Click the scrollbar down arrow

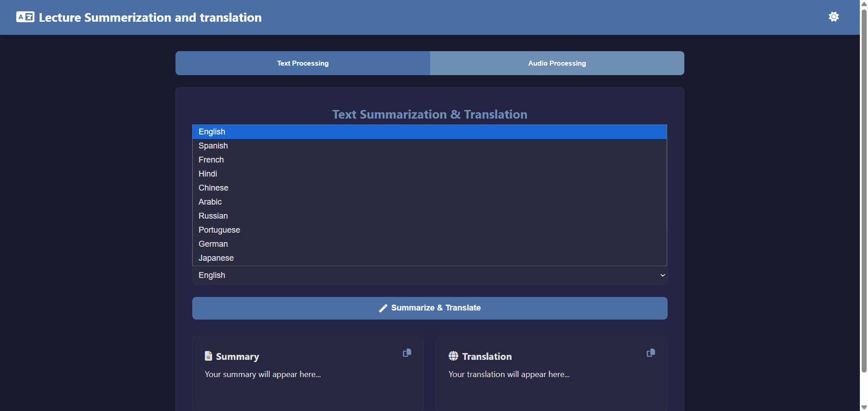[x=863, y=406]
